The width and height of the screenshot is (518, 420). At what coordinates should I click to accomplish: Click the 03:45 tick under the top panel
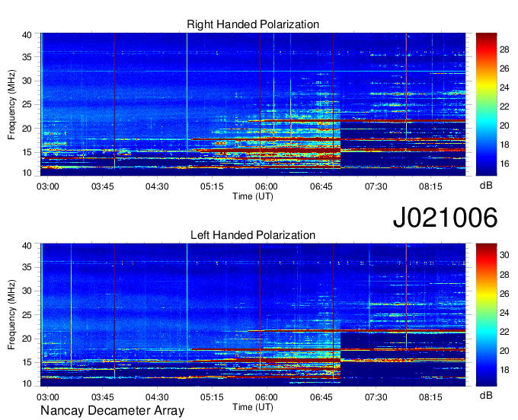click(x=102, y=186)
